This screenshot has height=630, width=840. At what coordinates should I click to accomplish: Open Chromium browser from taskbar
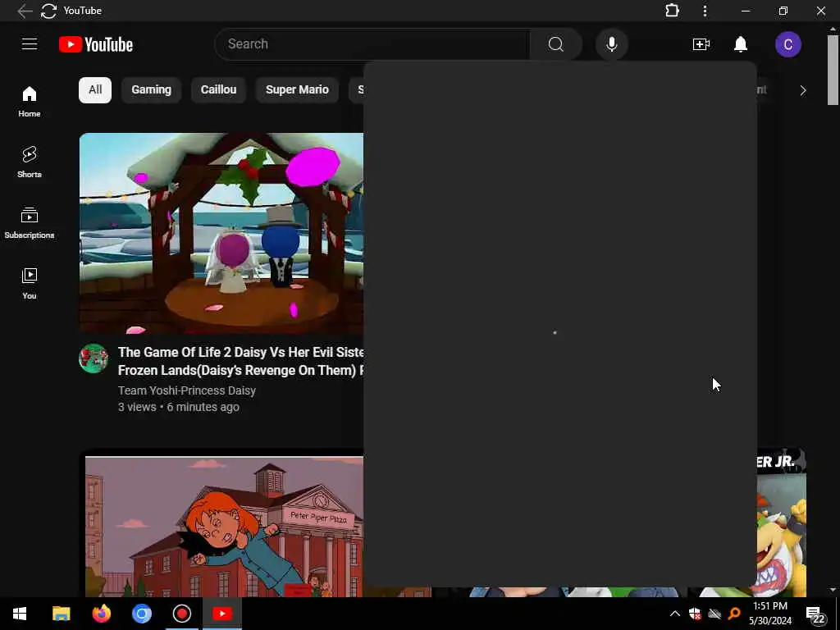point(142,614)
